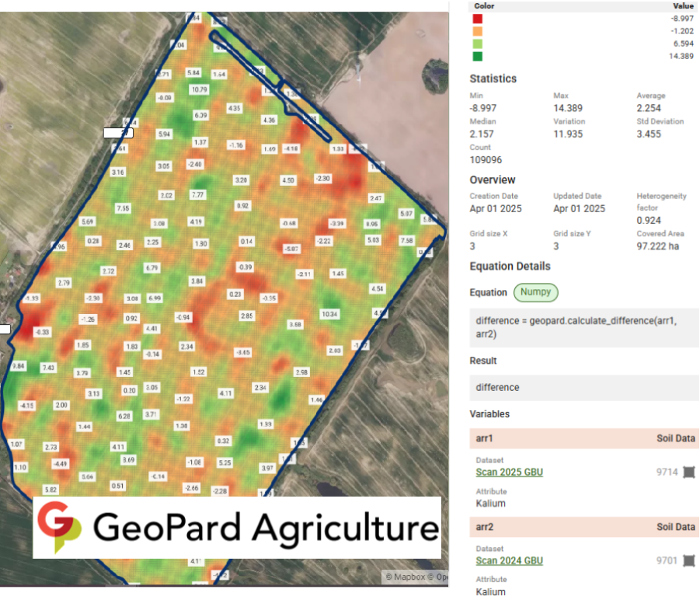Viewport: 700px width, 600px height.
Task: Click the Result field showing difference
Action: tap(583, 387)
